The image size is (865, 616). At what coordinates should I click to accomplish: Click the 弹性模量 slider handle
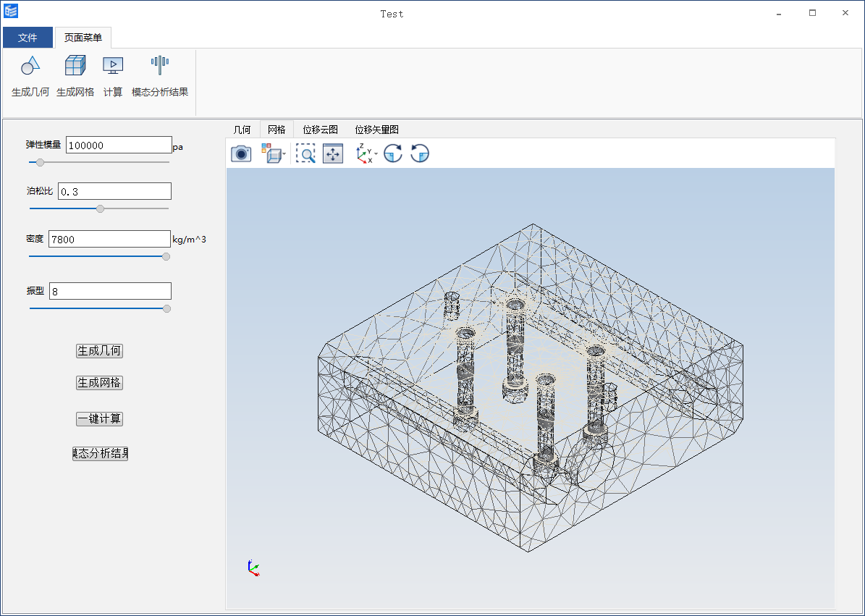40,162
